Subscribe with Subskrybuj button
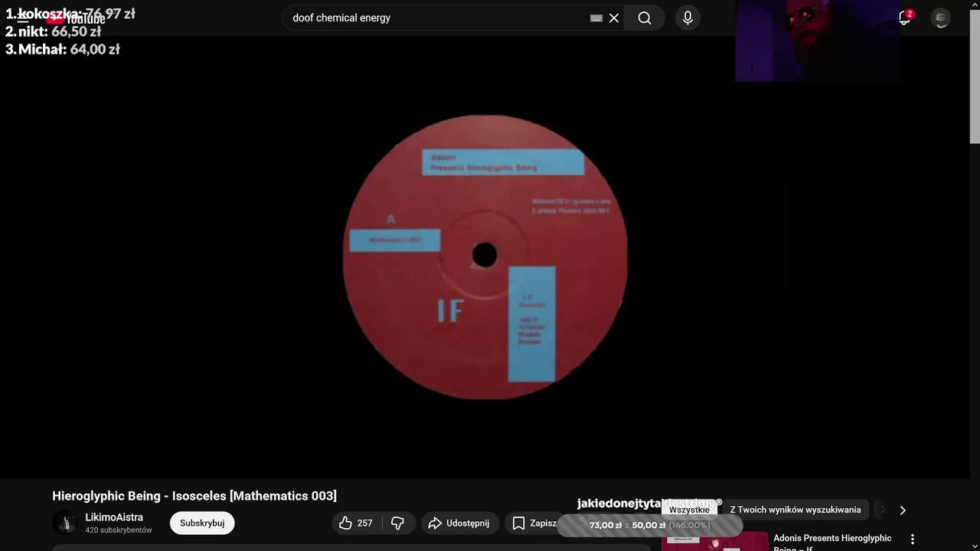The image size is (980, 551). coord(202,523)
